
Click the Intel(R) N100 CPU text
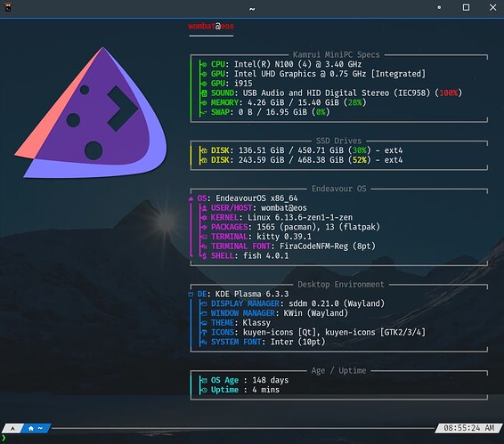(x=297, y=64)
